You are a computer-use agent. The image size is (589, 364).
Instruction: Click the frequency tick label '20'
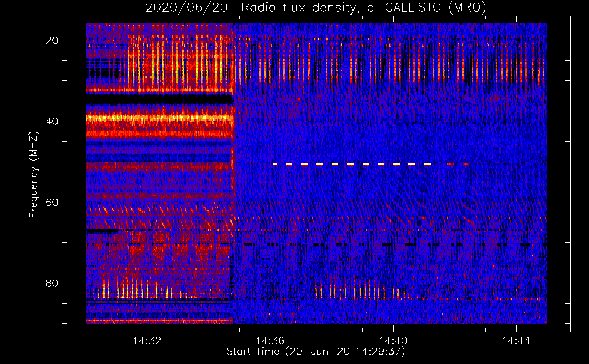point(52,40)
